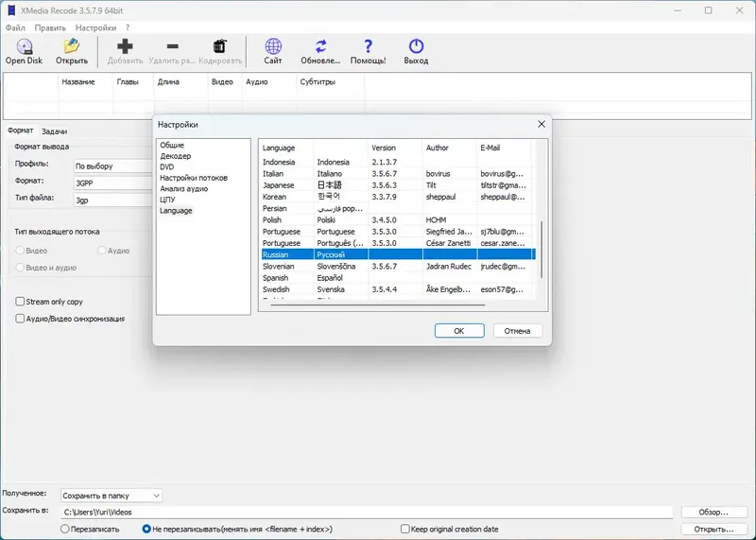Click the Обновление refresh arrows icon
The height and width of the screenshot is (540, 756).
click(x=320, y=46)
